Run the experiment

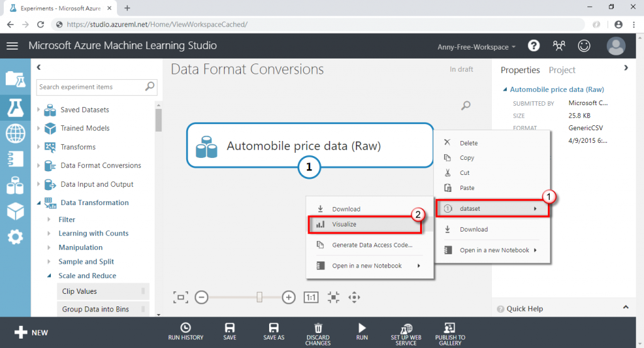[362, 331]
